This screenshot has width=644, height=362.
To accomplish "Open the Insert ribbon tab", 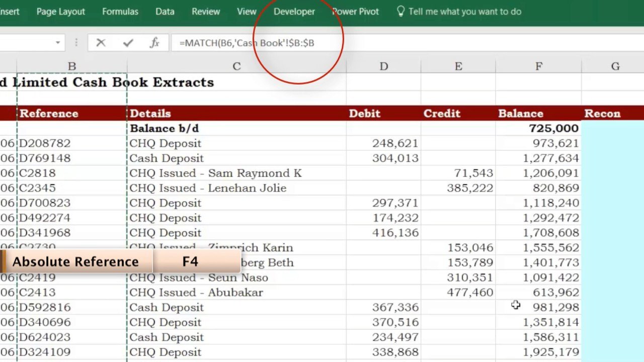I will [10, 11].
